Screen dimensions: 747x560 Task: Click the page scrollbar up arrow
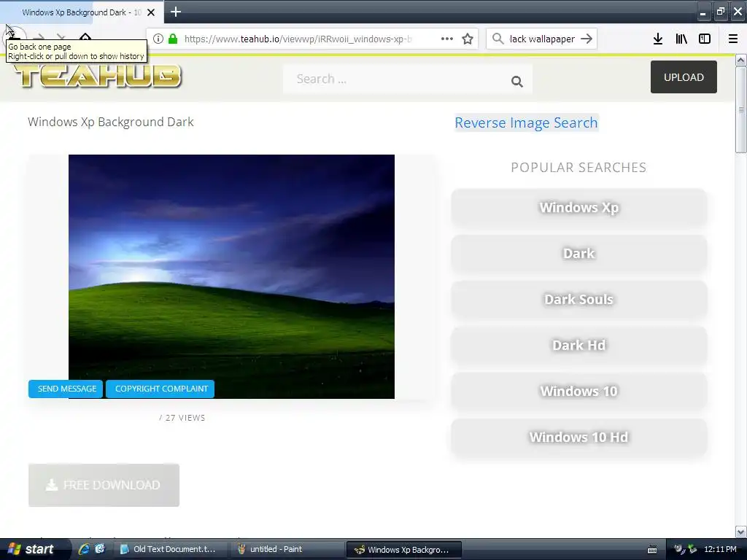point(741,61)
